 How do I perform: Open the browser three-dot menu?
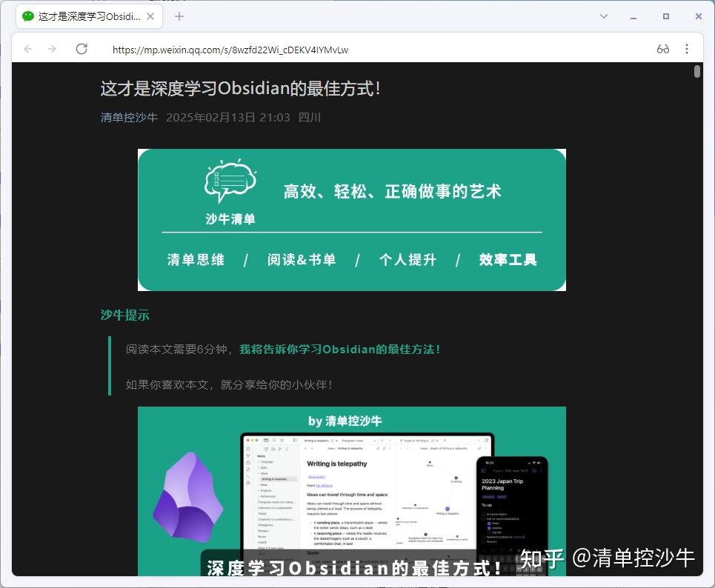(686, 49)
